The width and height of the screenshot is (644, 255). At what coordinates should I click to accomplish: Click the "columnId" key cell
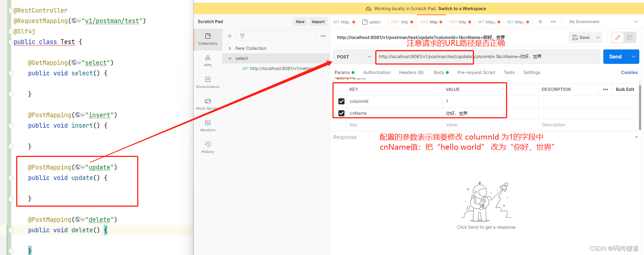pos(394,101)
